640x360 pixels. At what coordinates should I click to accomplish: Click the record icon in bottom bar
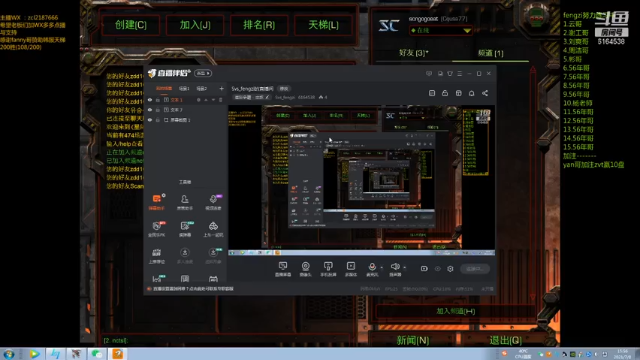[x=424, y=269]
